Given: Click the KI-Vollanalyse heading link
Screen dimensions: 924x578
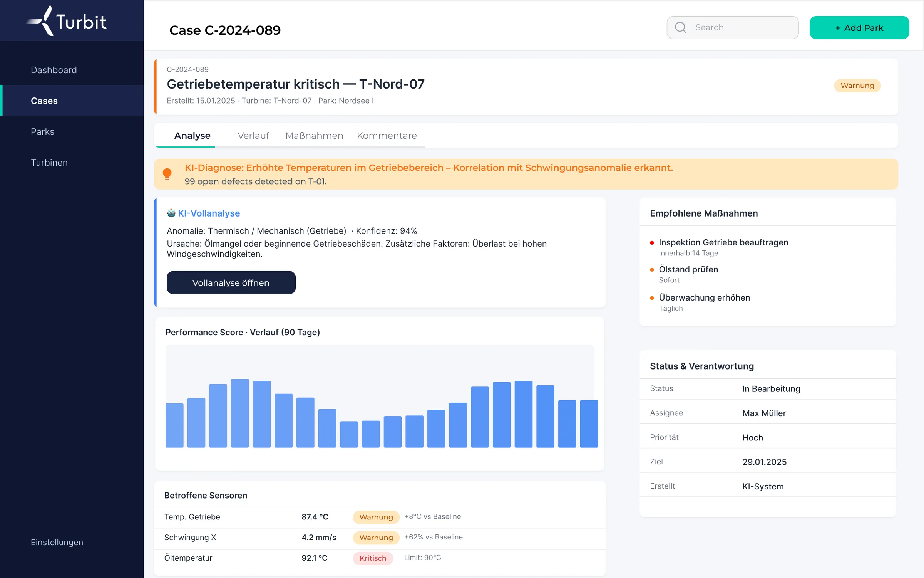Looking at the screenshot, I should pyautogui.click(x=209, y=213).
